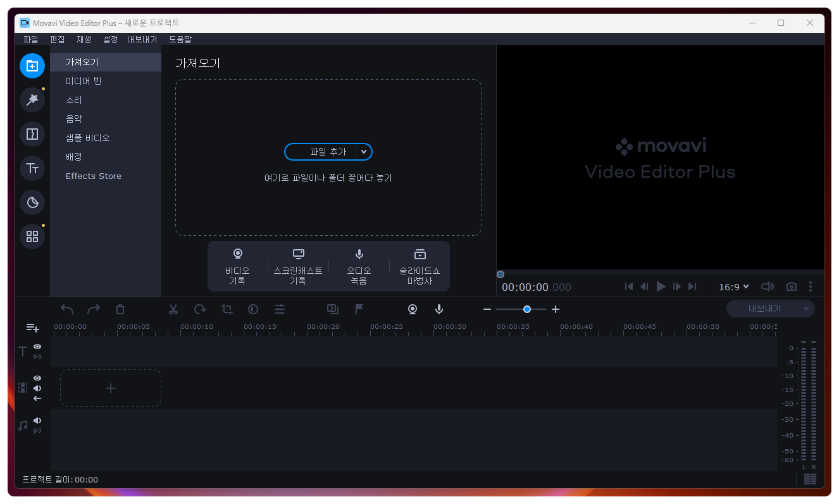Open the 설정 menu

click(110, 39)
